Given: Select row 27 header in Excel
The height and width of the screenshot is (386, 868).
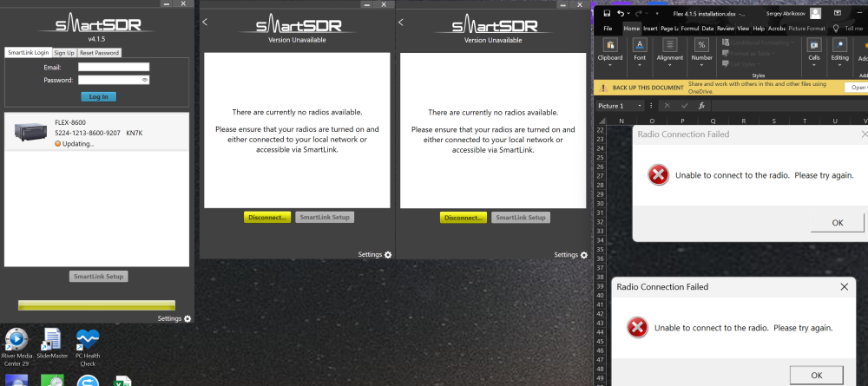Looking at the screenshot, I should (600, 176).
